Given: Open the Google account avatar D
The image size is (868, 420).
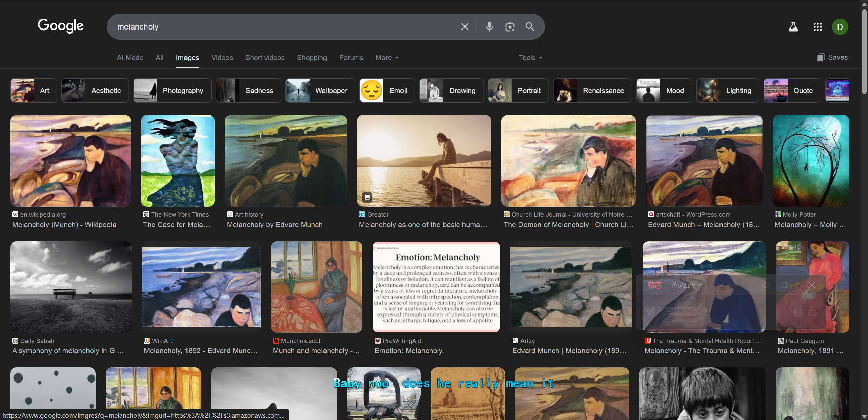Looking at the screenshot, I should point(840,27).
